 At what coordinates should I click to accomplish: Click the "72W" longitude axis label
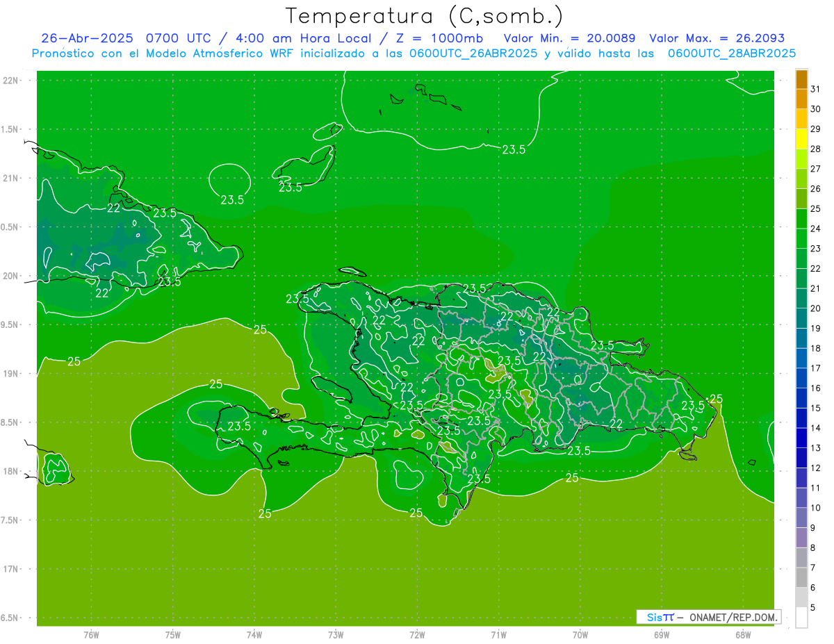pyautogui.click(x=417, y=634)
